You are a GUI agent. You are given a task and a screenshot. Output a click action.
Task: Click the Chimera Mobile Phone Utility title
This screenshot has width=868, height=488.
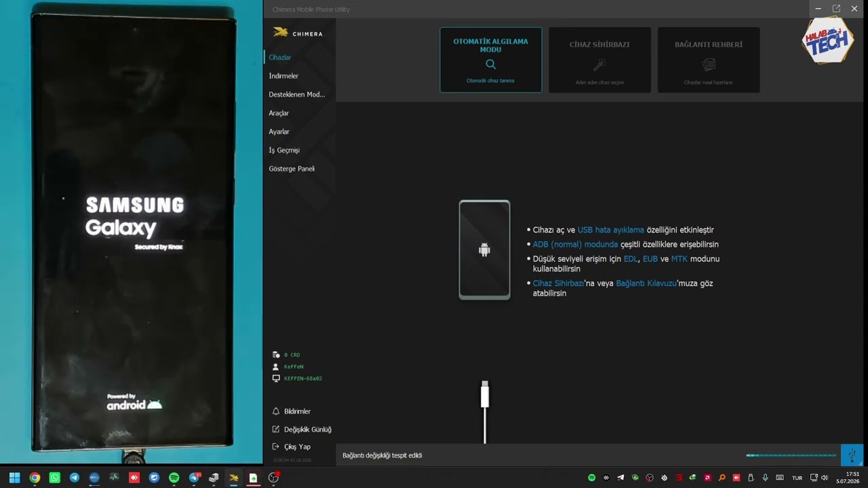(311, 9)
